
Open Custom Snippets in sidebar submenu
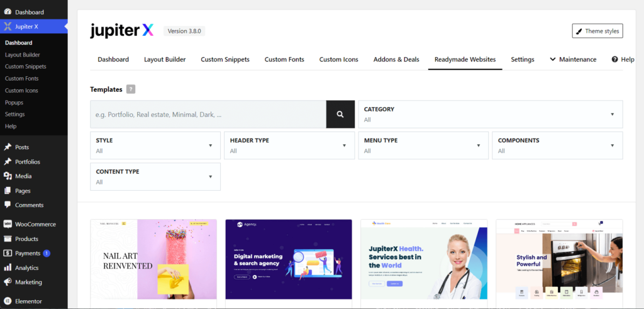coord(25,67)
